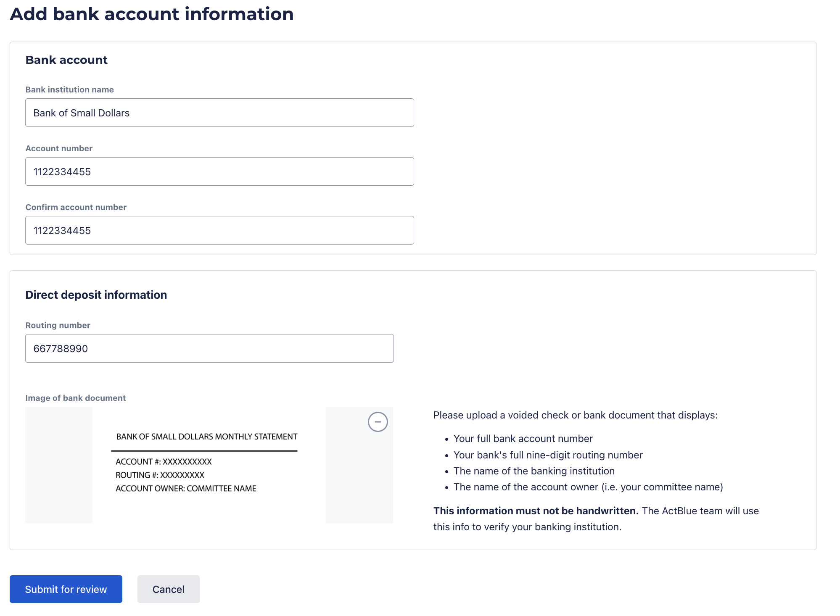Click the "Confirm account number" label
This screenshot has width=840, height=616.
point(76,207)
